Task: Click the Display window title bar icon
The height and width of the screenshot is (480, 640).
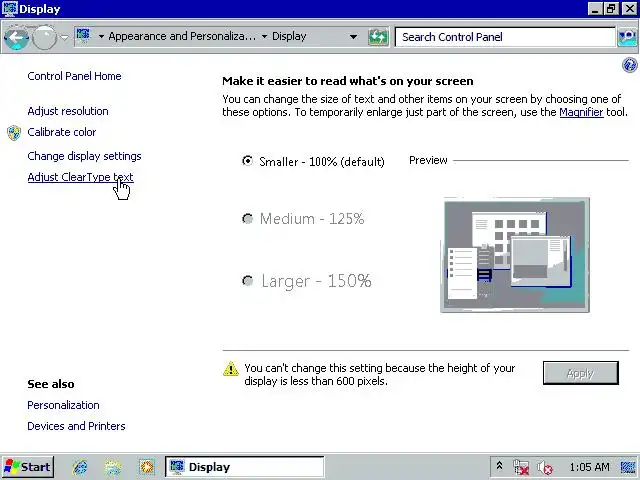Action: 9,9
